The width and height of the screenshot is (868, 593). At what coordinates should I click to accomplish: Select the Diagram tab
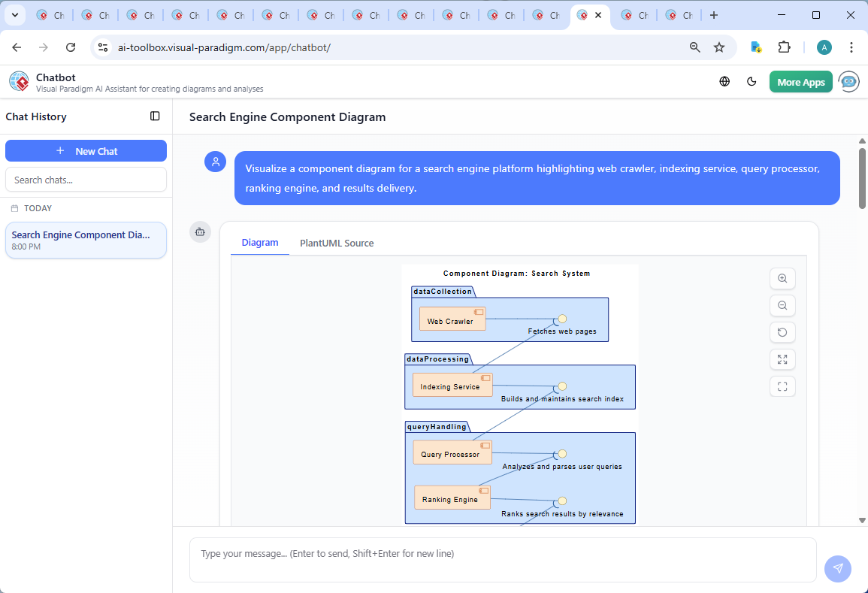pos(259,243)
